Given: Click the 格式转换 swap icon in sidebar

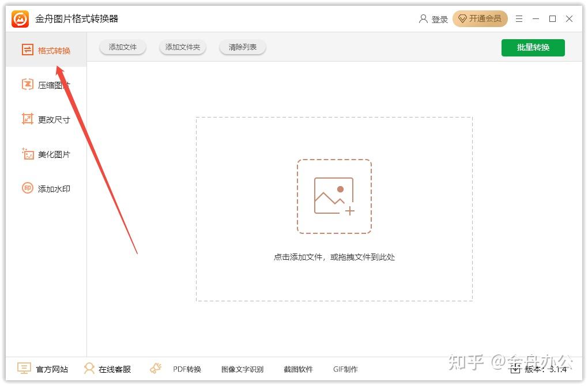Looking at the screenshot, I should [27, 50].
